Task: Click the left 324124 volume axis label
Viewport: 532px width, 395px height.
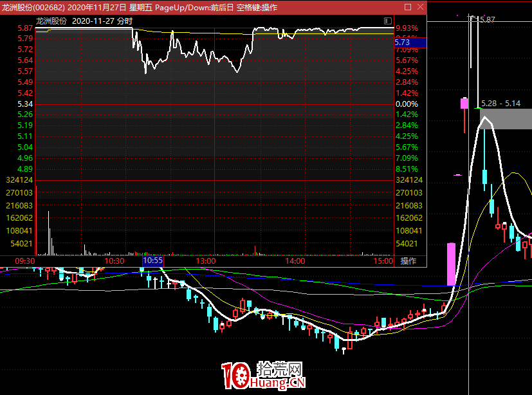Action: [x=19, y=180]
